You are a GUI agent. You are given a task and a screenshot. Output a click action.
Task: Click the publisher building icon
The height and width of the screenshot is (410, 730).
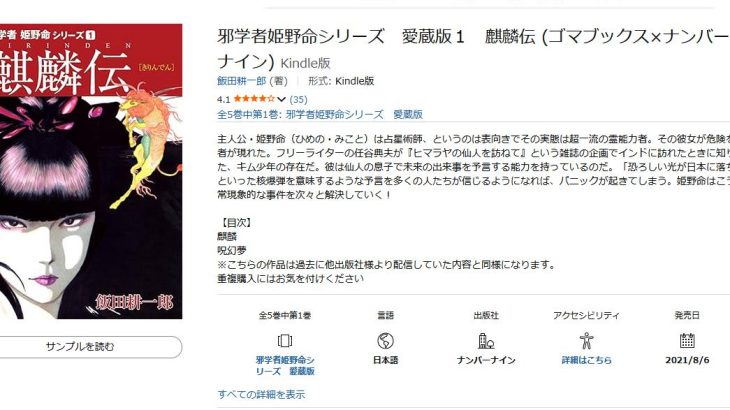[486, 341]
